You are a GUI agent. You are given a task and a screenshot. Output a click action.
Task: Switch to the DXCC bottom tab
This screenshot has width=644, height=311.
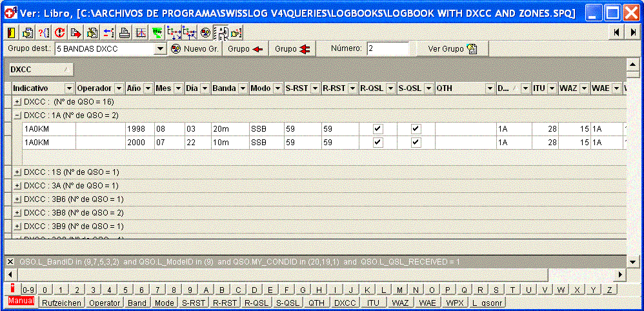point(345,302)
